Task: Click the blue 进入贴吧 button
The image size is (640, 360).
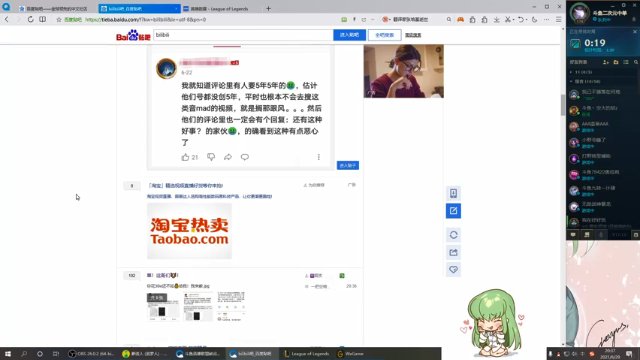Action: pos(349,35)
